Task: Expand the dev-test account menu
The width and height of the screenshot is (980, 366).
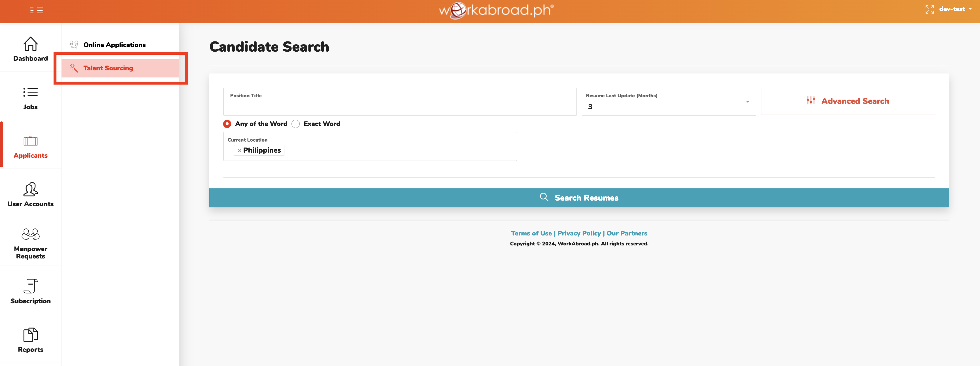Action: (954, 9)
